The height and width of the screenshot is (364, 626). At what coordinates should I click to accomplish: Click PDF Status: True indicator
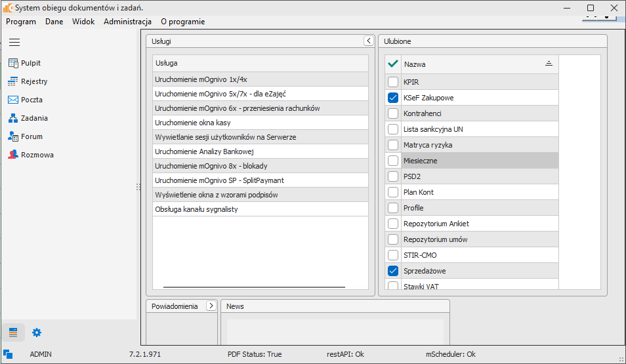pyautogui.click(x=255, y=354)
